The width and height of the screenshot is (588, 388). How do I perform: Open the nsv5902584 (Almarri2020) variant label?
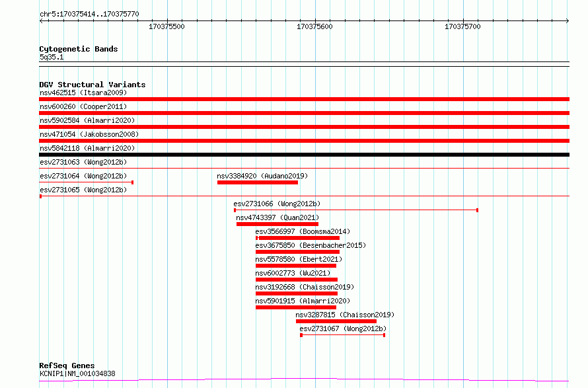[x=87, y=120]
